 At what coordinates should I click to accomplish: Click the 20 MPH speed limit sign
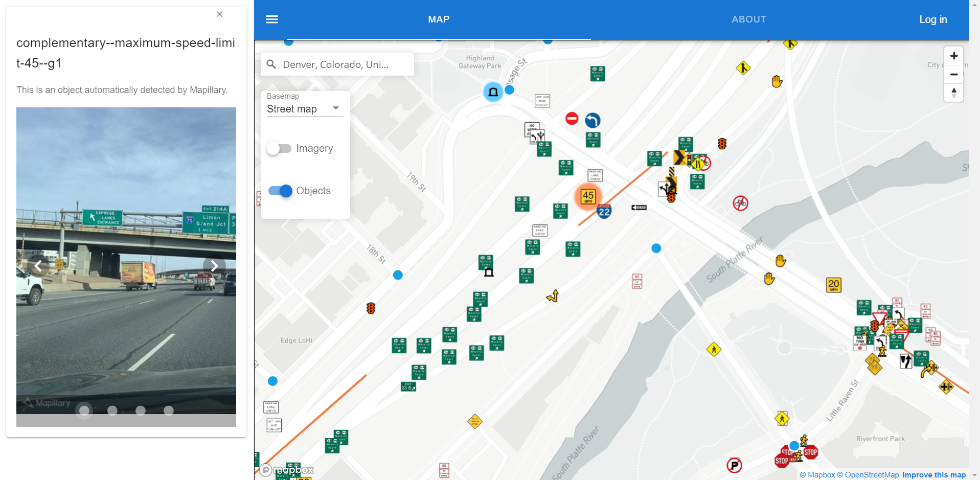coord(834,285)
